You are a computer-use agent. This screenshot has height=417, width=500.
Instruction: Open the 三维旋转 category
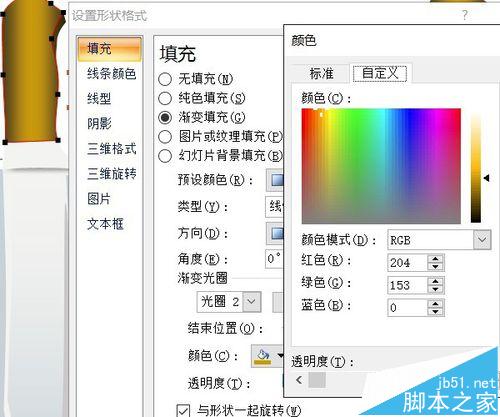point(111,174)
